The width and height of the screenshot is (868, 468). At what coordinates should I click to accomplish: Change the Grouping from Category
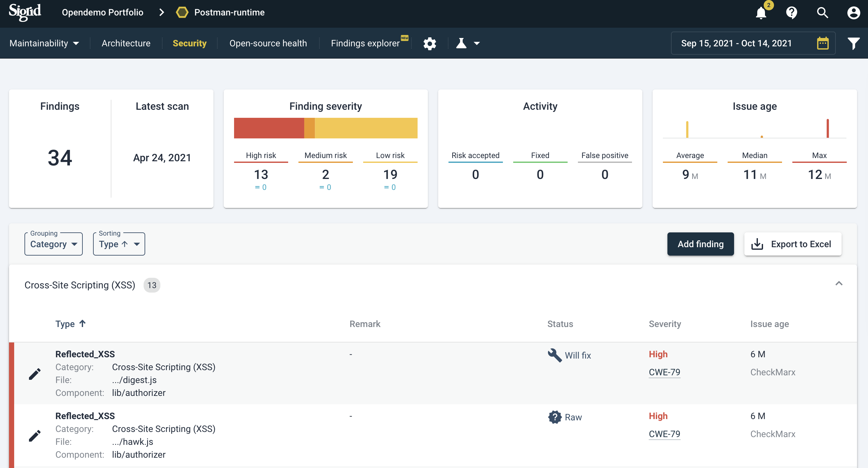[x=53, y=244]
